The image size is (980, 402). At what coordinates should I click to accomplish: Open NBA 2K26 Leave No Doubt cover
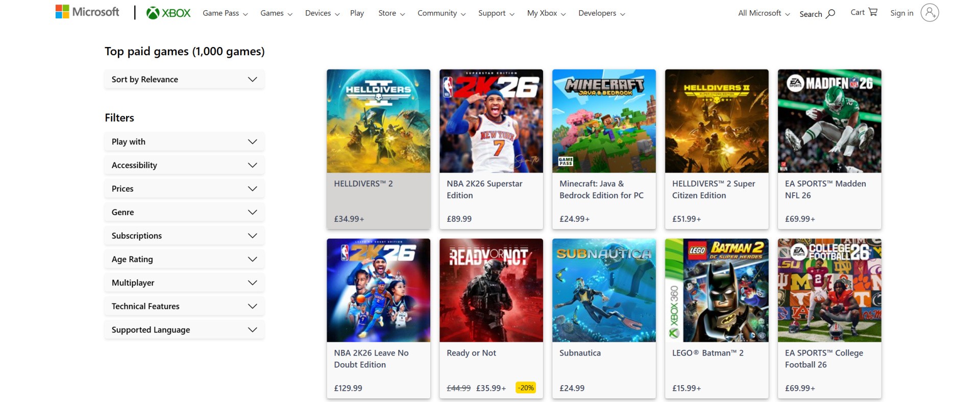378,290
